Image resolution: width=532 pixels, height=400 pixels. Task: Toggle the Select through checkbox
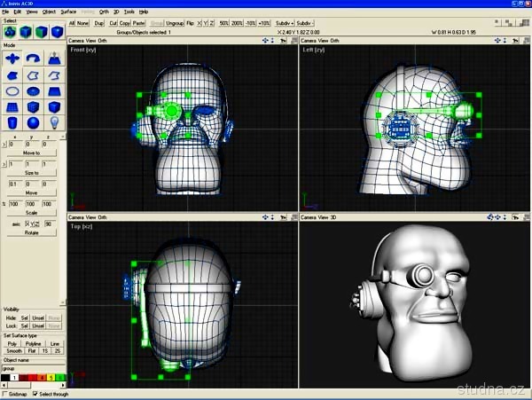(35, 393)
